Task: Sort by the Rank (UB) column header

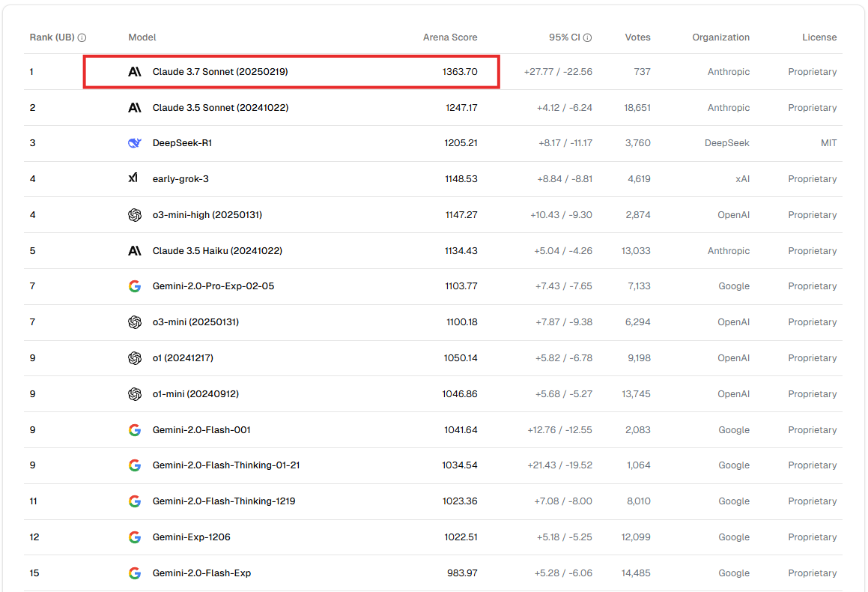Action: tap(52, 37)
